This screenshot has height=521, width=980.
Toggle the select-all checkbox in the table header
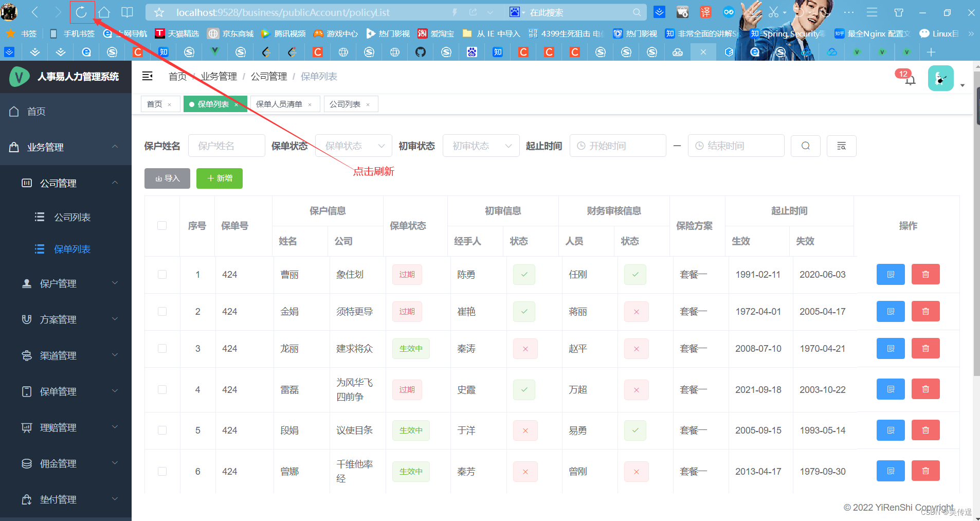(x=162, y=225)
